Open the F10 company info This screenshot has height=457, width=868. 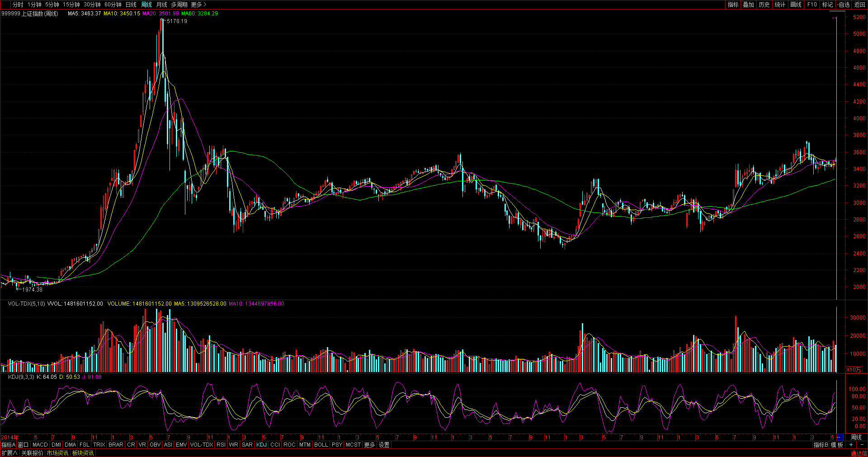[812, 5]
